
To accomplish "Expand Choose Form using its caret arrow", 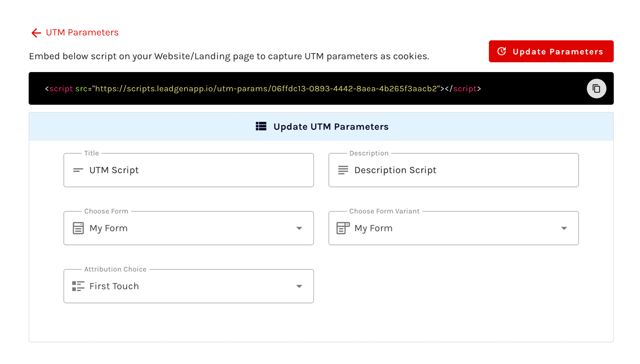I will [x=299, y=228].
